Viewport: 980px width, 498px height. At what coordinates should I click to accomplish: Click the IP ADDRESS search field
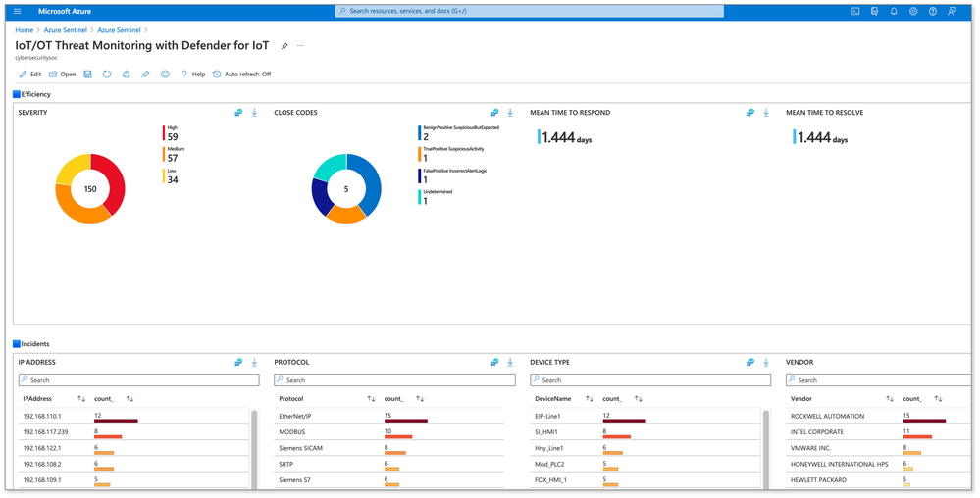pyautogui.click(x=138, y=380)
